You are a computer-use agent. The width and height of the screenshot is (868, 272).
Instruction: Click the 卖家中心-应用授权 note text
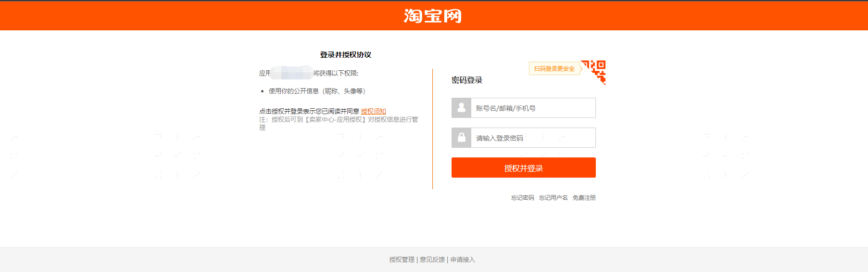[336, 119]
